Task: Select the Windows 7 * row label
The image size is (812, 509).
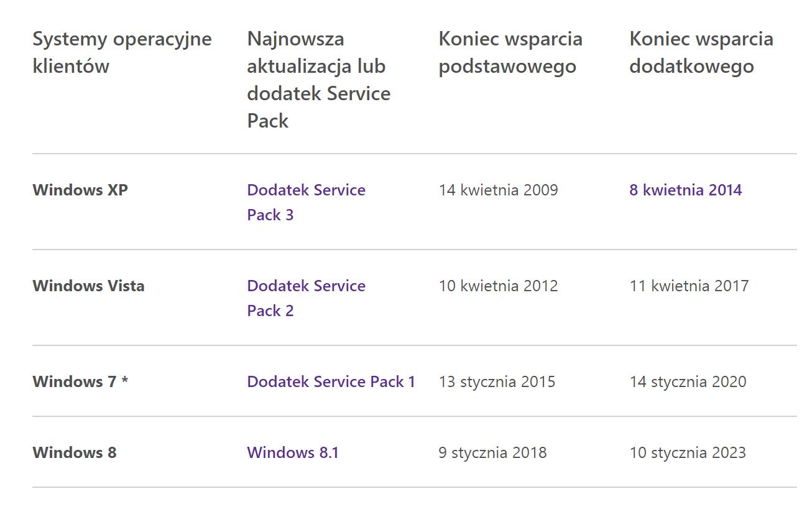Action: [80, 381]
